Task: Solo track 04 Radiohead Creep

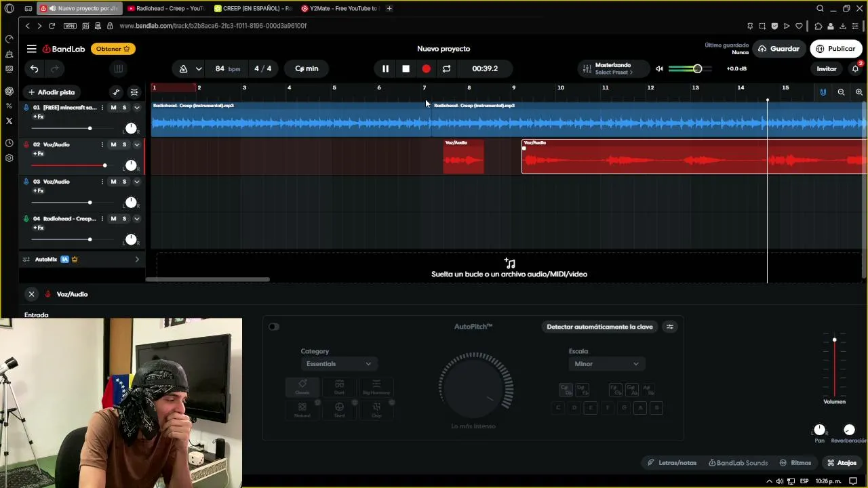Action: coord(124,219)
